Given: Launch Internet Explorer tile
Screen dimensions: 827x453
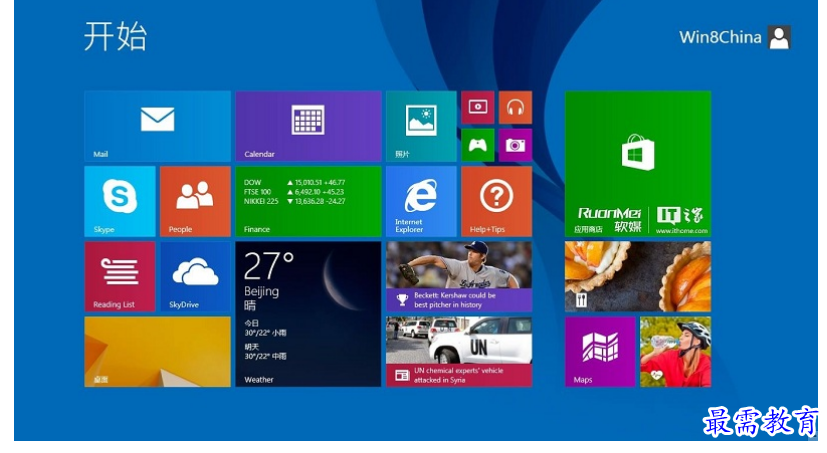Looking at the screenshot, I should [x=421, y=201].
